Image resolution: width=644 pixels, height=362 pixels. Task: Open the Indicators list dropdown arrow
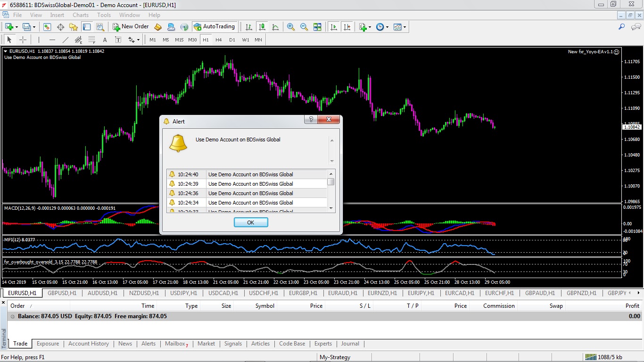pyautogui.click(x=370, y=27)
